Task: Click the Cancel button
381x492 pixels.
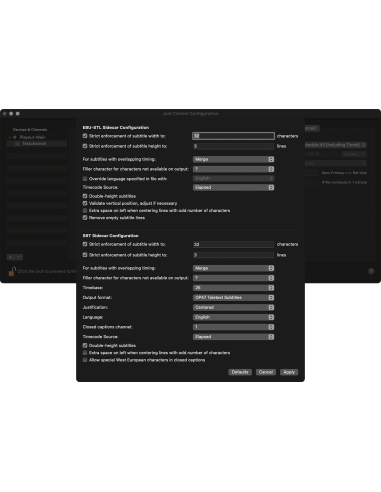Action: (266, 372)
